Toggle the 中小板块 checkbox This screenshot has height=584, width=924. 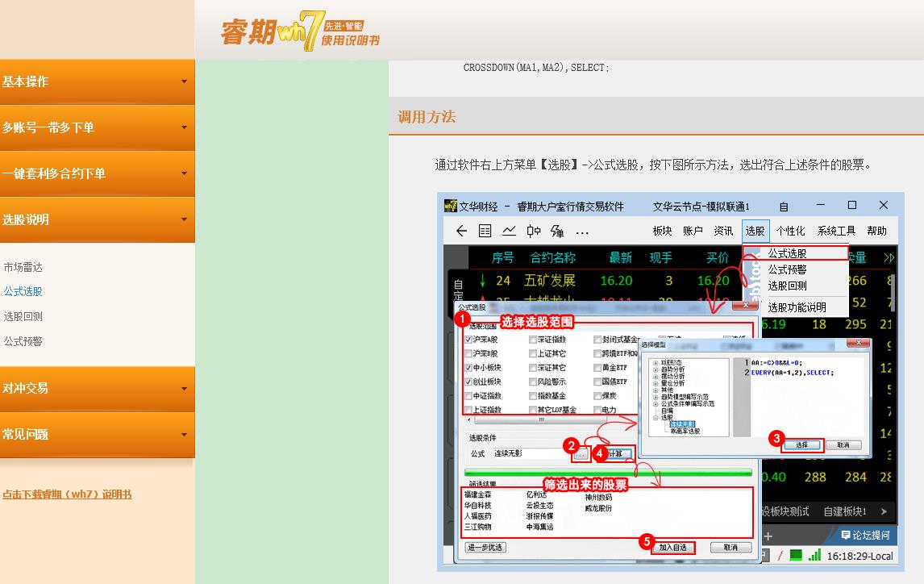(x=468, y=368)
